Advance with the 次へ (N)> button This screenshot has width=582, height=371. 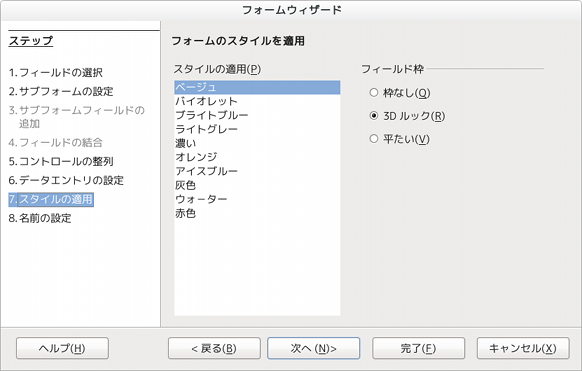coord(314,348)
